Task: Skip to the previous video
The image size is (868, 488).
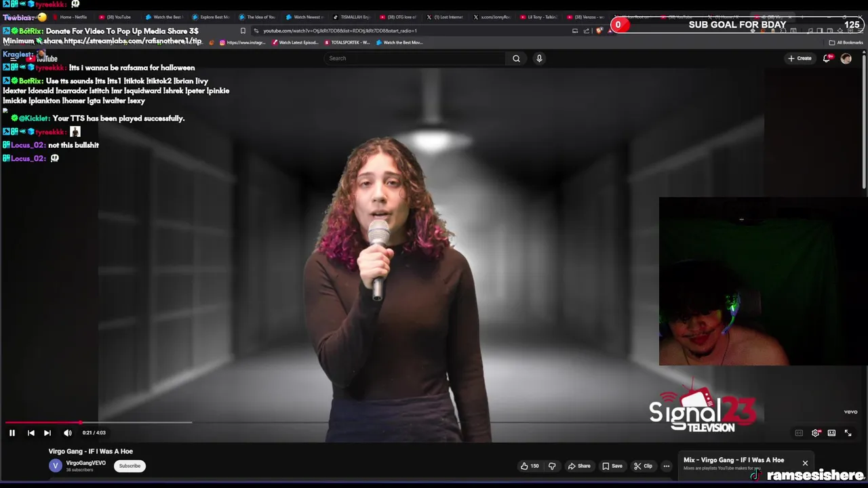Action: 31,432
